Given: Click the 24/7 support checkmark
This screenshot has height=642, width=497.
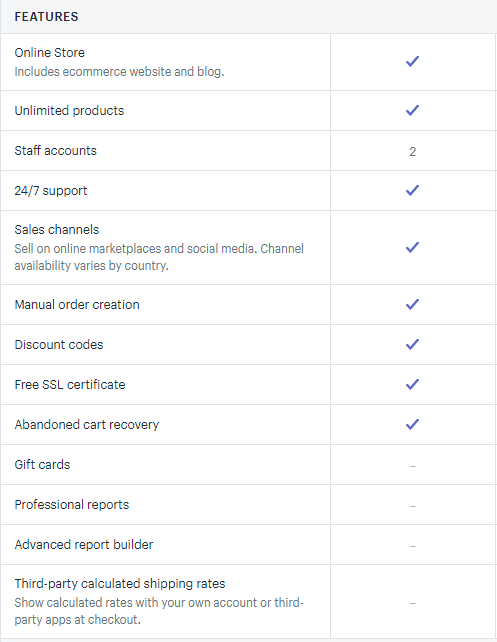Looking at the screenshot, I should [412, 190].
